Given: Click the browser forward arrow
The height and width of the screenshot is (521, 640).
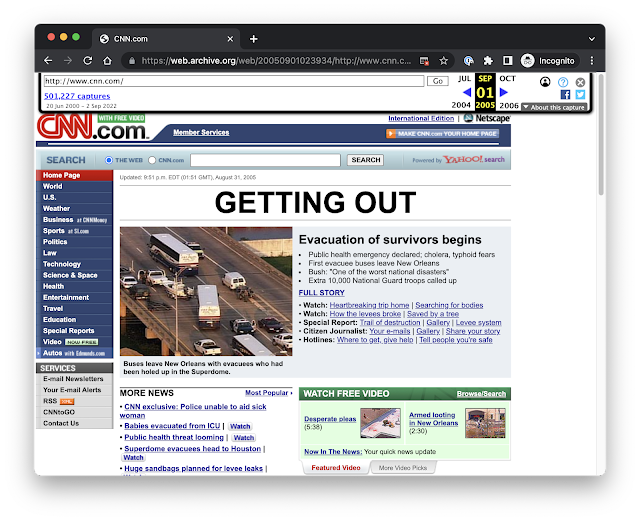Looking at the screenshot, I should pyautogui.click(x=68, y=61).
